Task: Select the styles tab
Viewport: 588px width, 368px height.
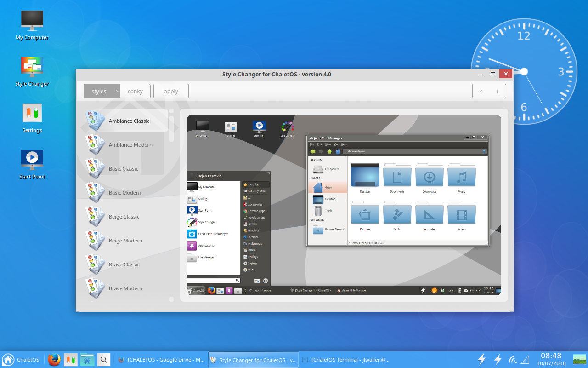Action: (102, 91)
